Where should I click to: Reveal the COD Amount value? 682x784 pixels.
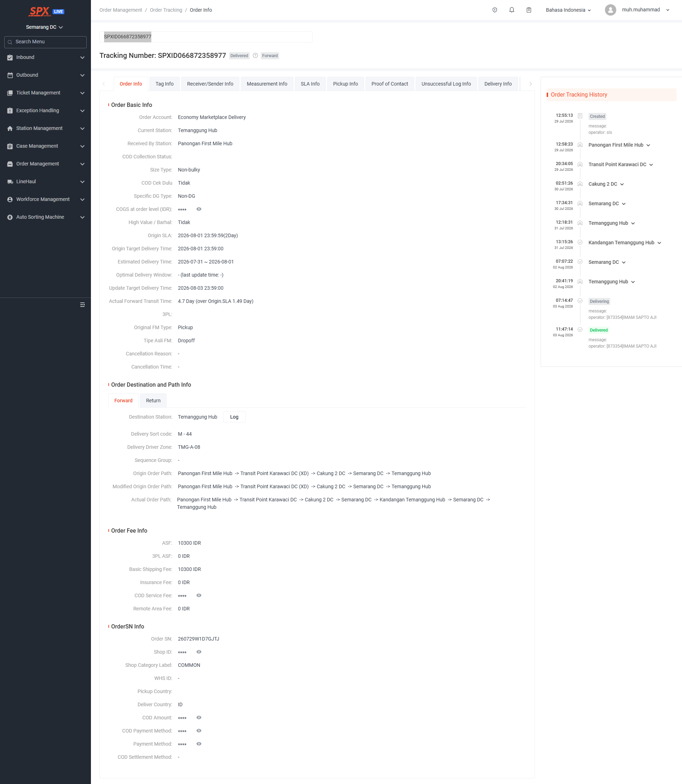tap(199, 718)
